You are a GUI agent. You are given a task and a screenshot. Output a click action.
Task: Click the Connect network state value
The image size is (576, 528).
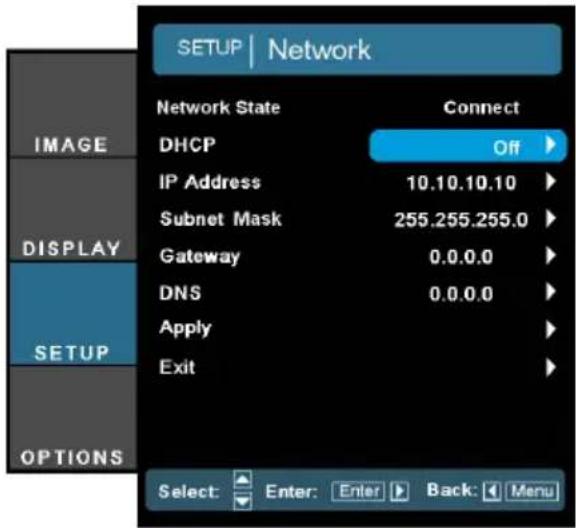point(481,108)
